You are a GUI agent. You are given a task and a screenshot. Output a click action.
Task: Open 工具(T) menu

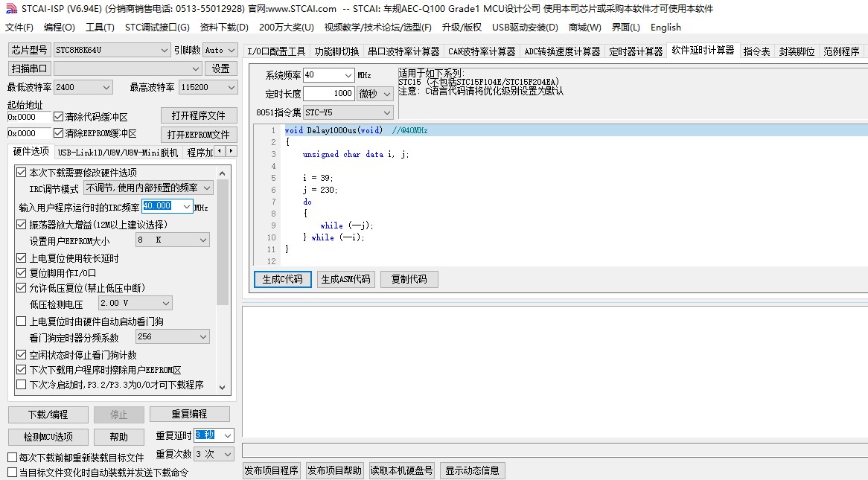click(100, 27)
